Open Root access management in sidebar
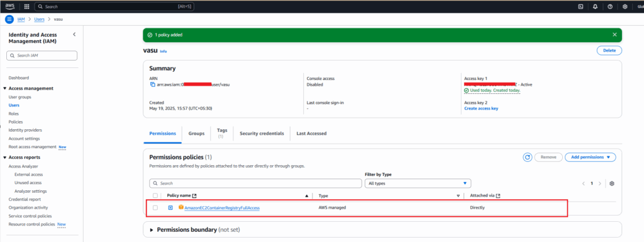This screenshot has width=644, height=242. click(33, 147)
